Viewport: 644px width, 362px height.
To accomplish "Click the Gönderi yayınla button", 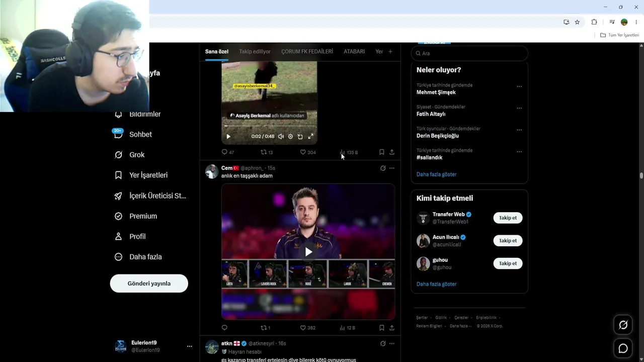I will [149, 284].
